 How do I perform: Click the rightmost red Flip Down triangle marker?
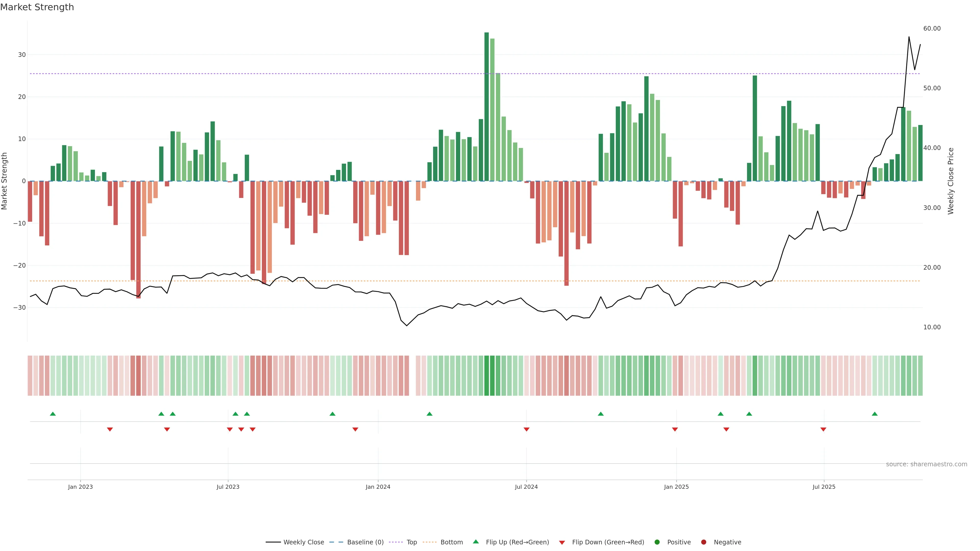click(823, 429)
